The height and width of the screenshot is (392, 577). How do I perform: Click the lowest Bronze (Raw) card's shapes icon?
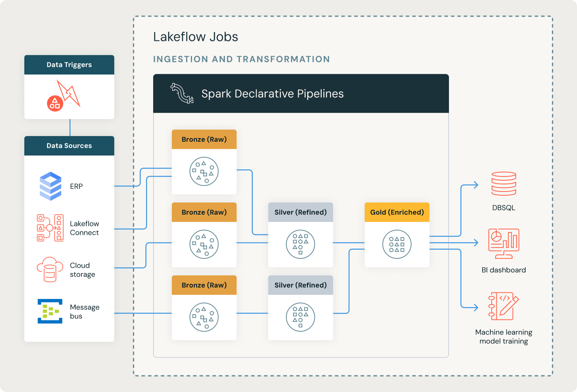[x=204, y=317]
